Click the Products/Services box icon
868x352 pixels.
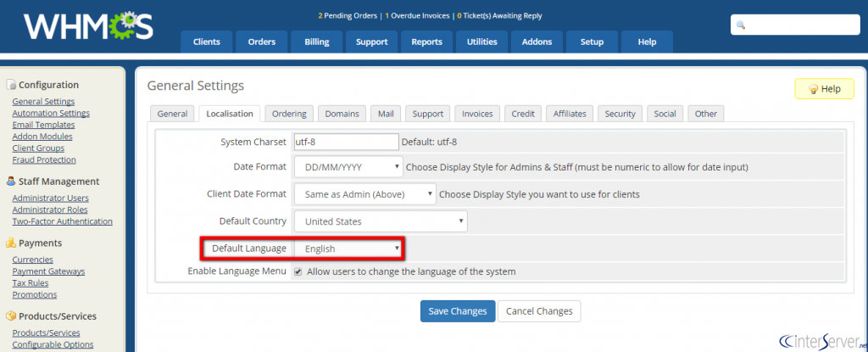point(11,316)
